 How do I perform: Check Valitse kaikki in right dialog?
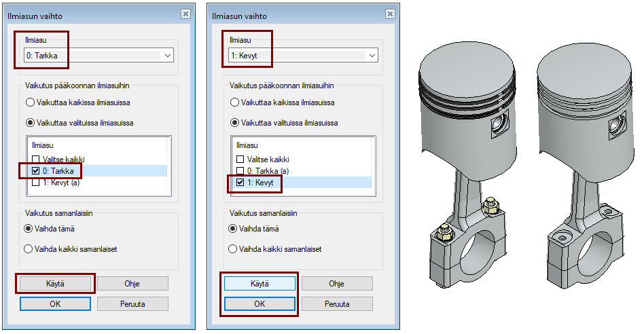(240, 160)
